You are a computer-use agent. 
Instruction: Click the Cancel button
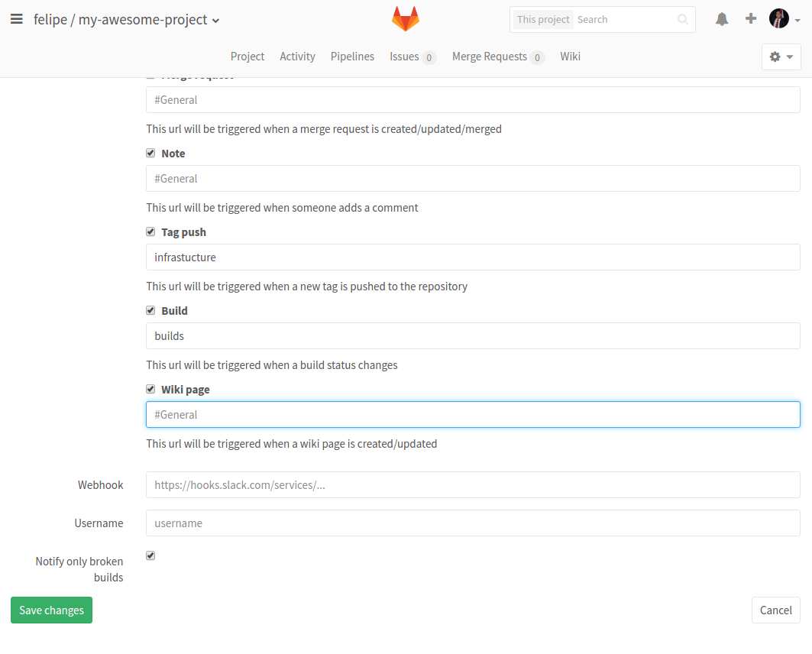pos(775,610)
